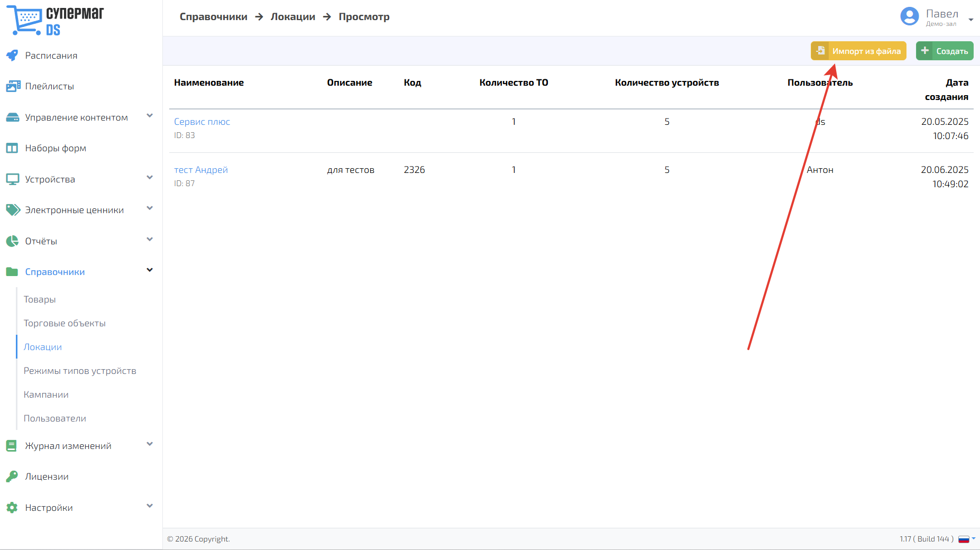Screen dimensions: 980x550
Task: Click the key icon for Лицензии
Action: [x=12, y=476]
